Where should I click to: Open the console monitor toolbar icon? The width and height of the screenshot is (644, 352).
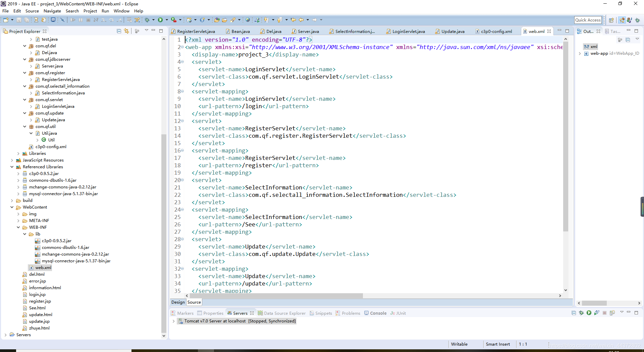[x=53, y=20]
